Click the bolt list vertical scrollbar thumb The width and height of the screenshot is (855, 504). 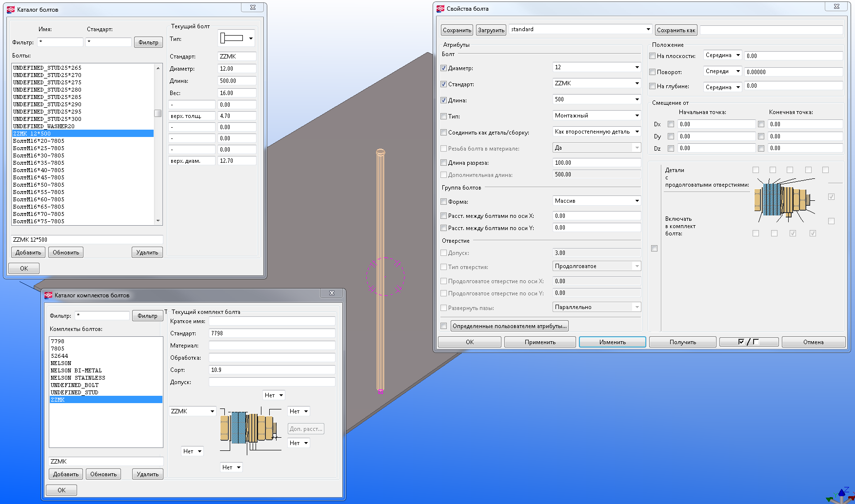158,113
